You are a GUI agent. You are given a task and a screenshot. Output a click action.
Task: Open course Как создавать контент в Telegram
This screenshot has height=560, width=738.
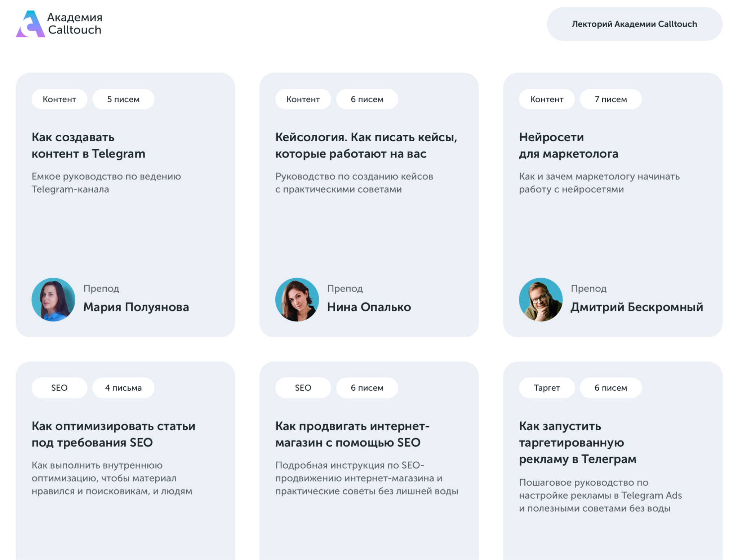pos(88,145)
